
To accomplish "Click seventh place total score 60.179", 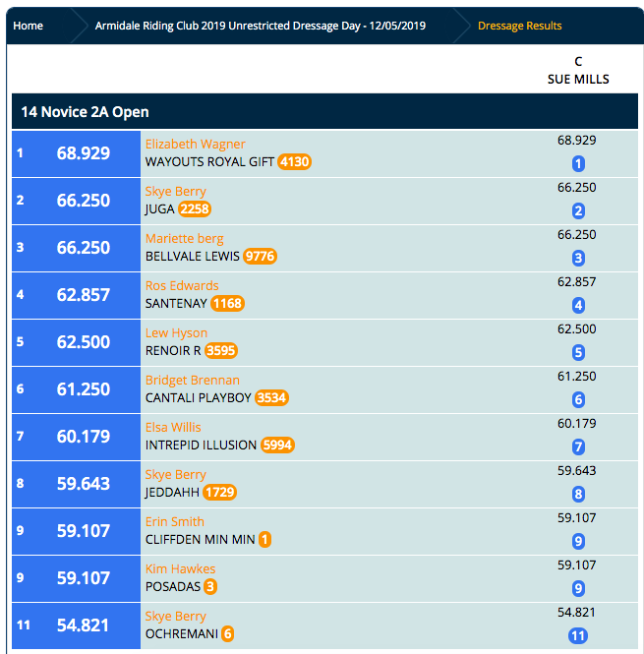I will [84, 437].
